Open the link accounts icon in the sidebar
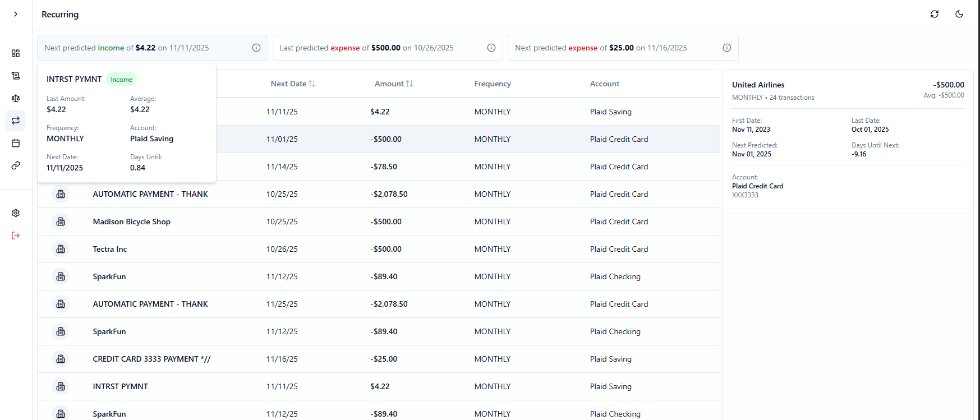Screen dimensions: 980x420 (x=16, y=165)
